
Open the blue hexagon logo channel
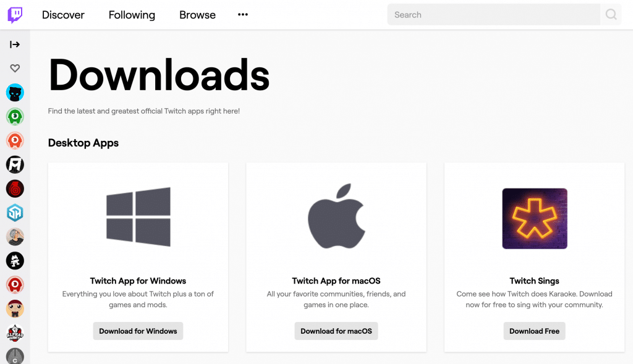point(15,213)
